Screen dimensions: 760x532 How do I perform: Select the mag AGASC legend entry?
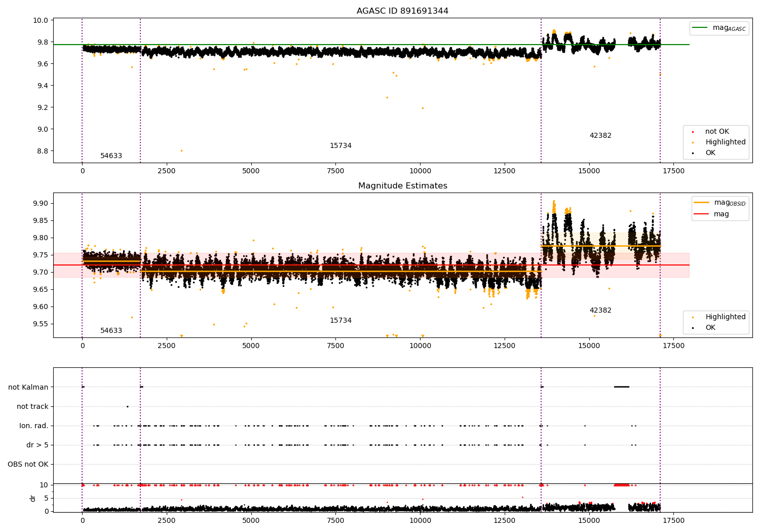click(719, 28)
